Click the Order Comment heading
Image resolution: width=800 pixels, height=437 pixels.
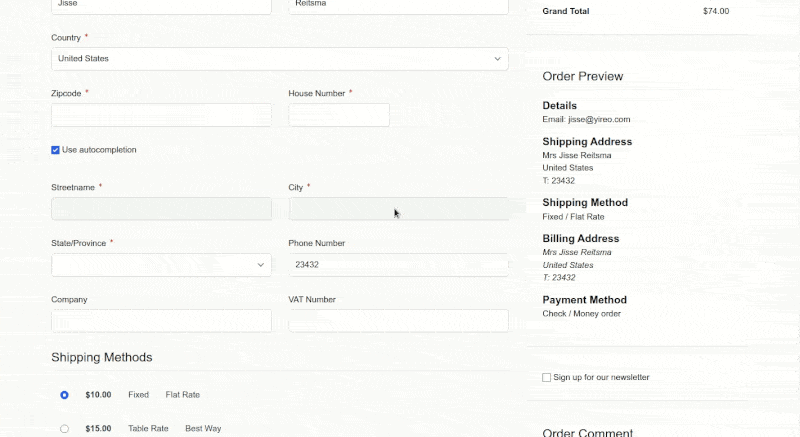tap(587, 432)
